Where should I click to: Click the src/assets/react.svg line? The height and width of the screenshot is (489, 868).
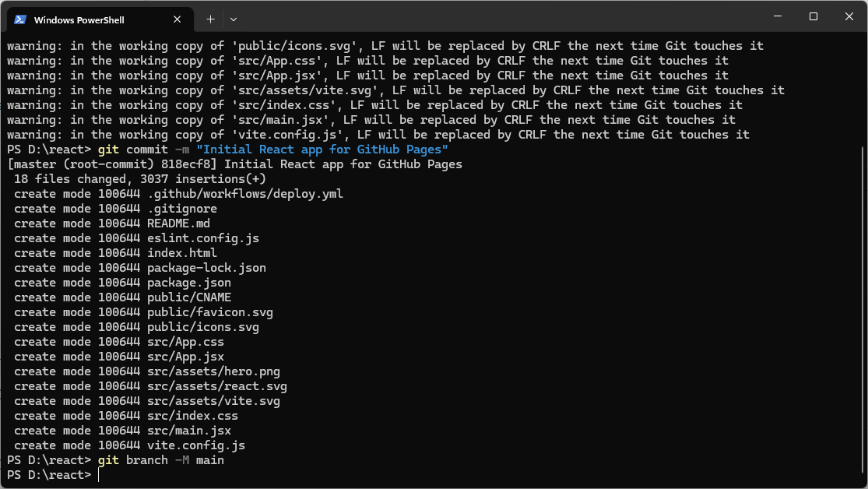(150, 386)
